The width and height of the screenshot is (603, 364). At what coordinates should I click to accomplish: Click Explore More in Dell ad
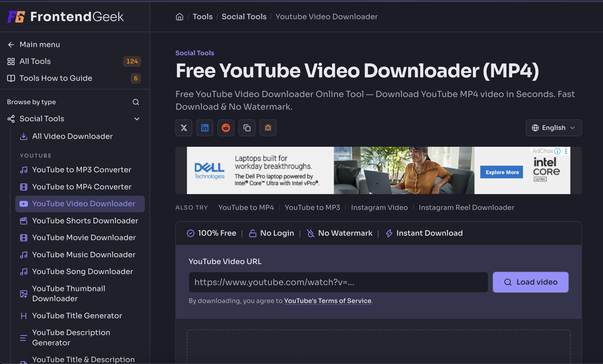502,172
